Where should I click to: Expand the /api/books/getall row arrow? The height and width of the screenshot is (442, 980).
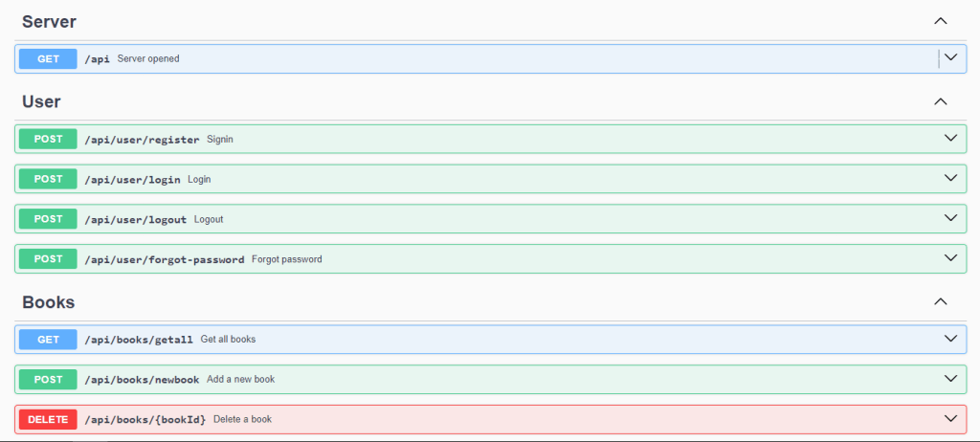tap(950, 339)
